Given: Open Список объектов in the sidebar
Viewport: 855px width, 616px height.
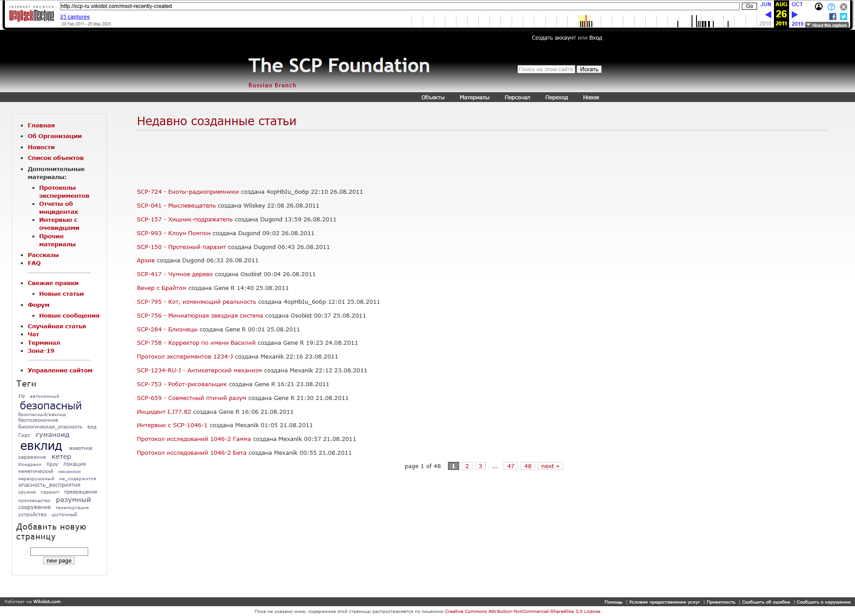Looking at the screenshot, I should (x=56, y=158).
